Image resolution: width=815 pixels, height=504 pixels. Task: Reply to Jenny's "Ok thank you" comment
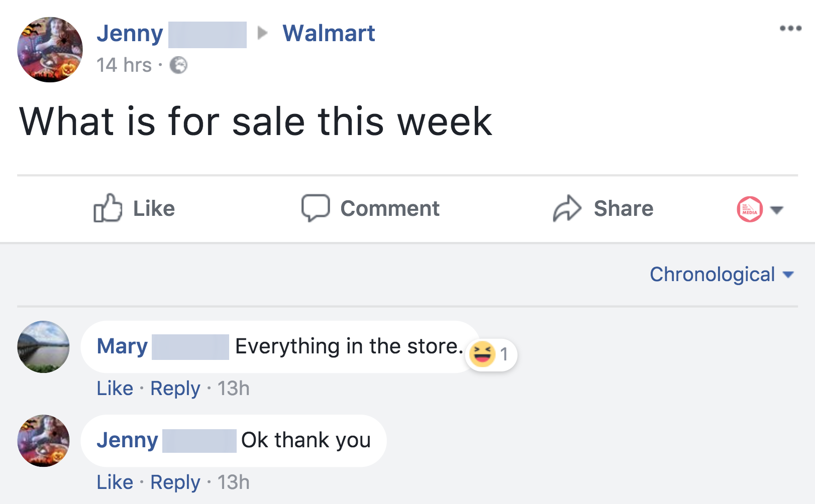coord(175,482)
